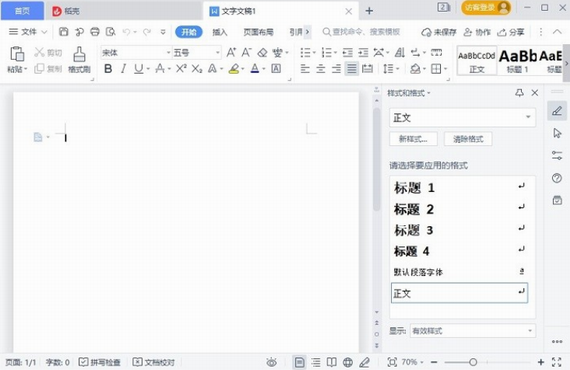
Task: Go to the 首页 tab
Action: 22,11
